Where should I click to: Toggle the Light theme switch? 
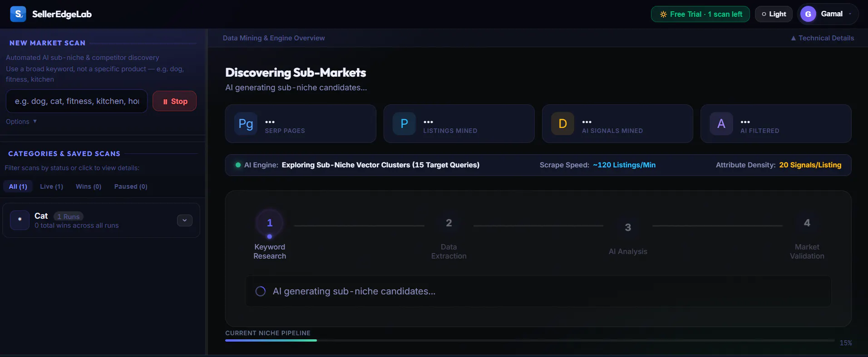click(774, 14)
